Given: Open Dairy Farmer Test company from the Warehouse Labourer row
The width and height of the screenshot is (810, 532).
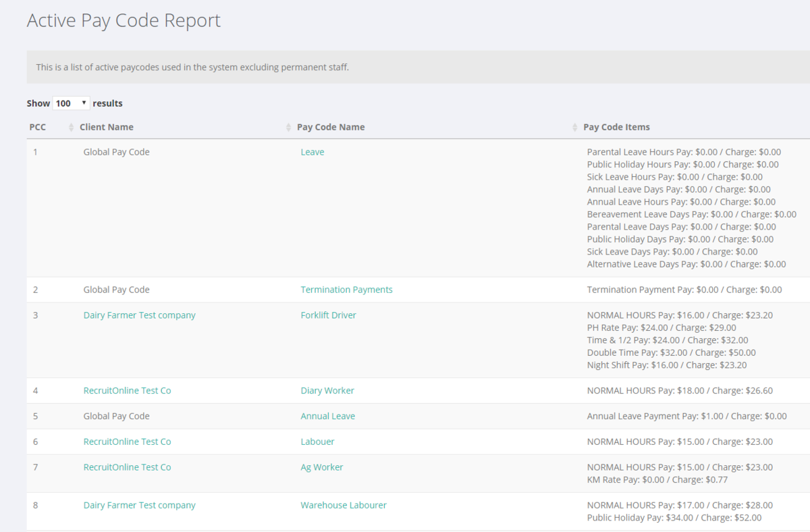Looking at the screenshot, I should click(139, 504).
